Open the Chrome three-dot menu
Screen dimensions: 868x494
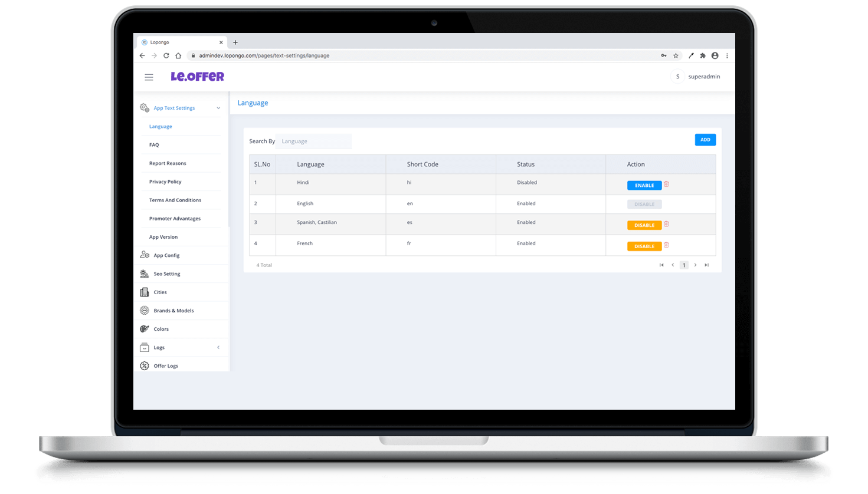click(727, 55)
